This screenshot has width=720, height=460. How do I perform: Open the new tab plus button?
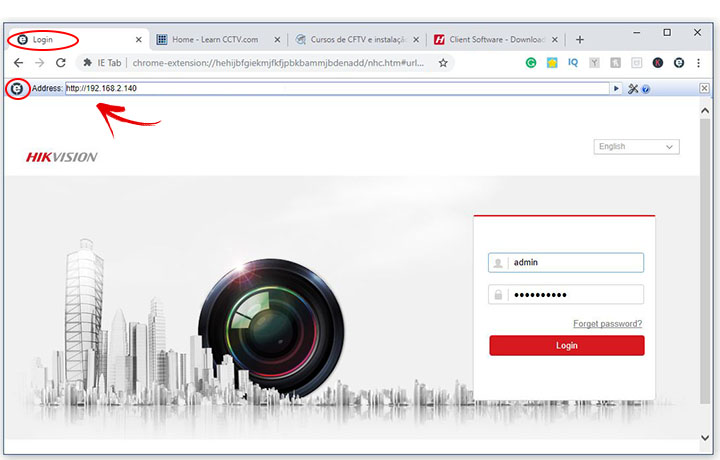click(579, 40)
